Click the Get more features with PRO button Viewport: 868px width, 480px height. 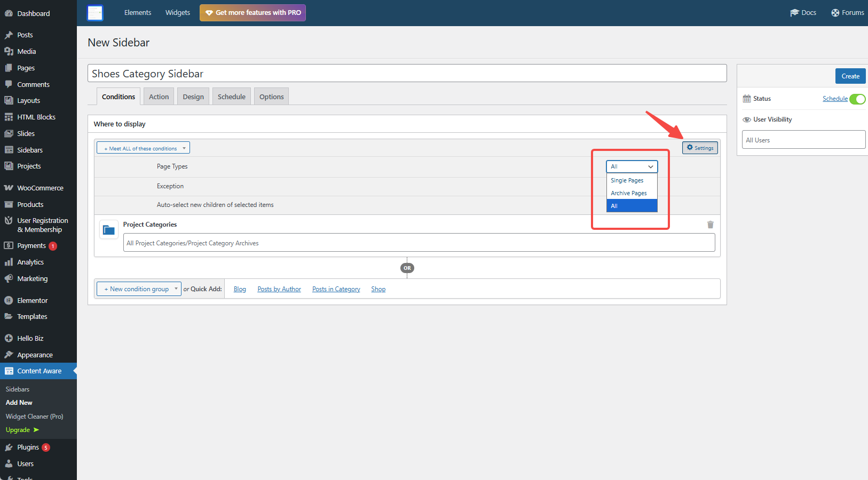(x=252, y=13)
